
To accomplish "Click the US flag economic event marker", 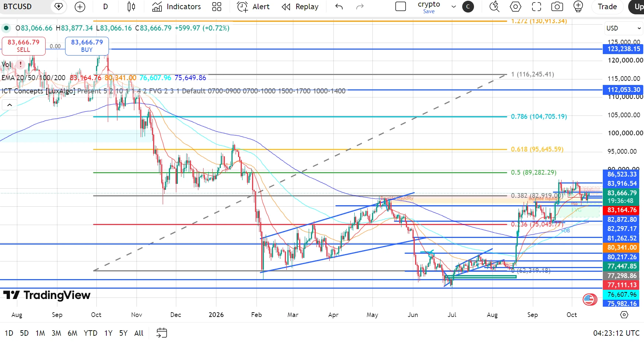I will click(x=590, y=300).
